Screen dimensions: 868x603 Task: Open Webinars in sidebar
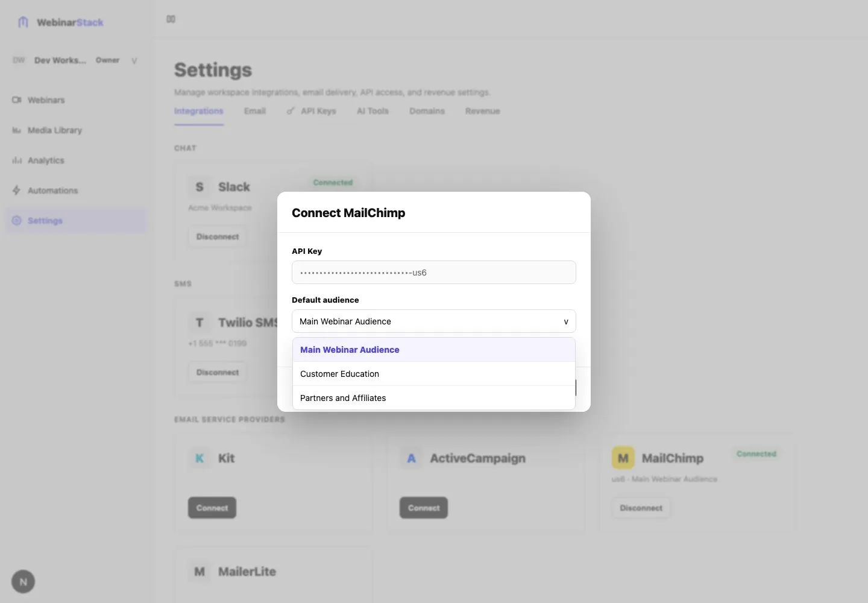click(76, 100)
